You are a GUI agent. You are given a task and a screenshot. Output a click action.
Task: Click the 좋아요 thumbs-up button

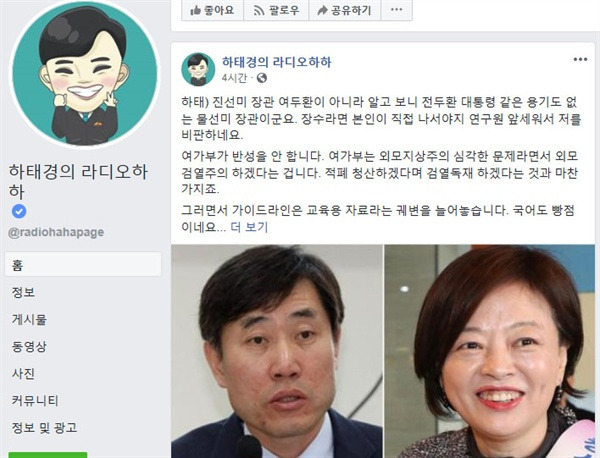point(212,10)
